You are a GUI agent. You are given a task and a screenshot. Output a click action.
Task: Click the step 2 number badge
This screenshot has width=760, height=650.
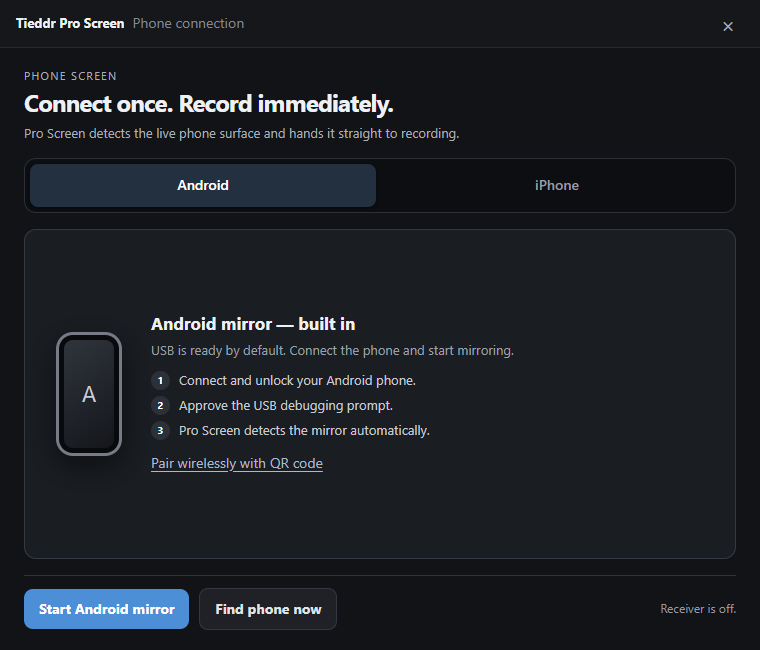[160, 406]
